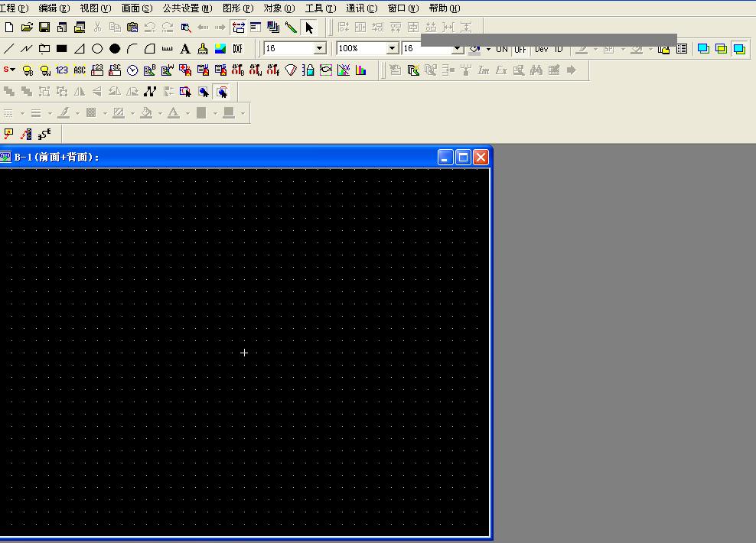Click the arrow selection pointer button
This screenshot has width=756, height=543.
pos(309,28)
